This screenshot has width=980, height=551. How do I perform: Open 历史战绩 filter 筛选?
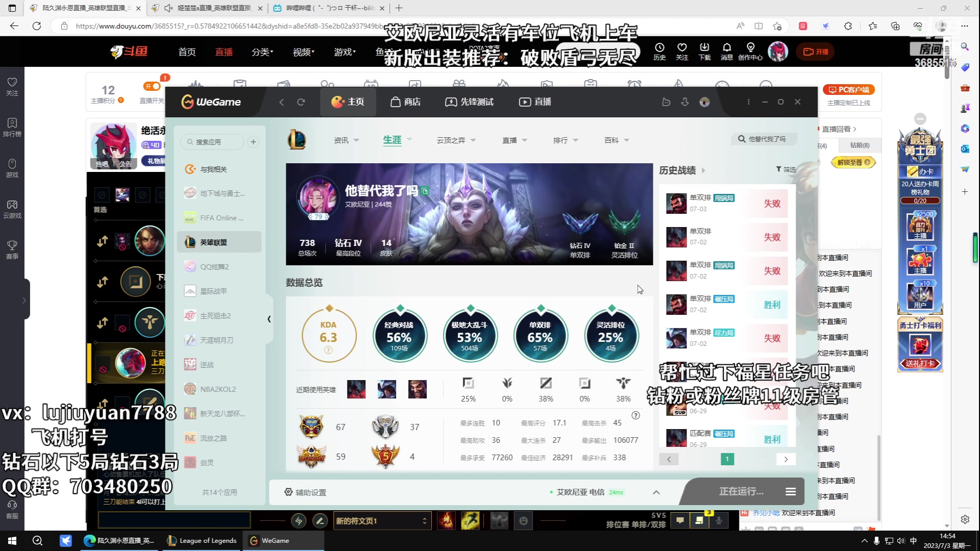[x=786, y=169]
